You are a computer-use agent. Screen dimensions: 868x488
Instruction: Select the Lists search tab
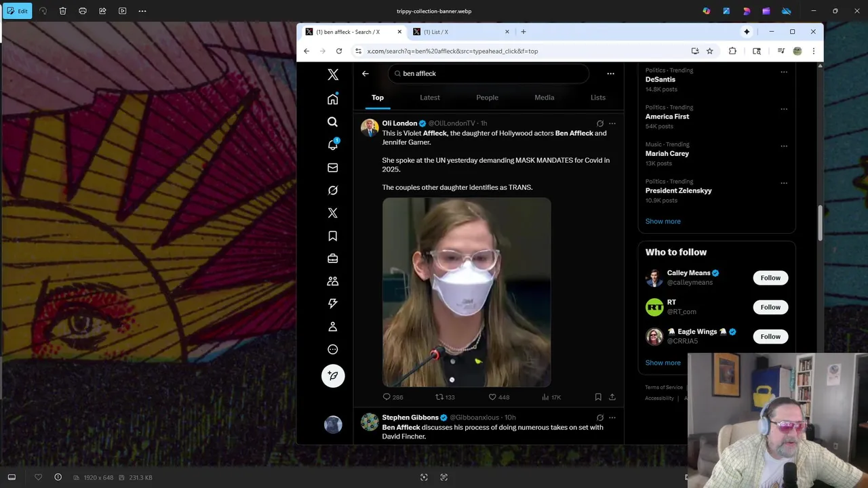(598, 98)
